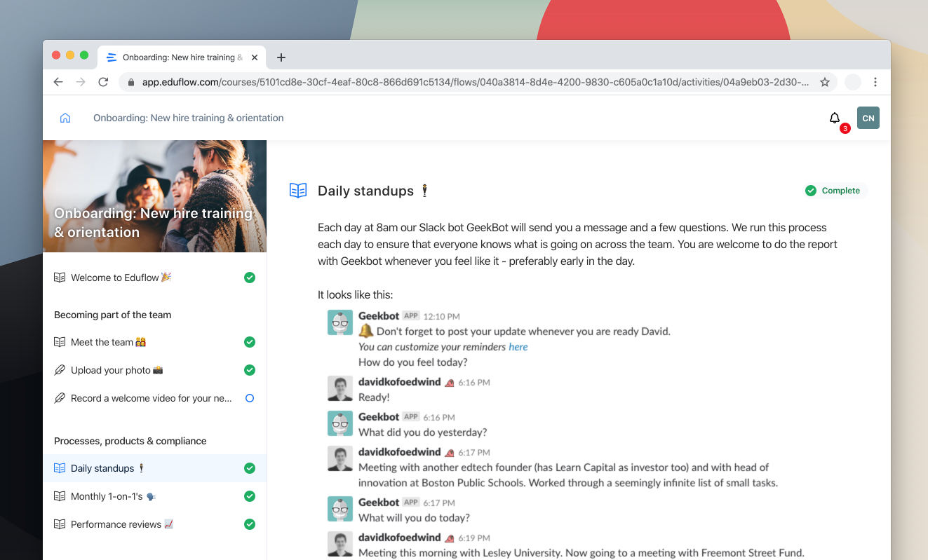Viewport: 928px width, 560px height.
Task: Click the course banner photo in the sidebar
Action: pos(154,196)
